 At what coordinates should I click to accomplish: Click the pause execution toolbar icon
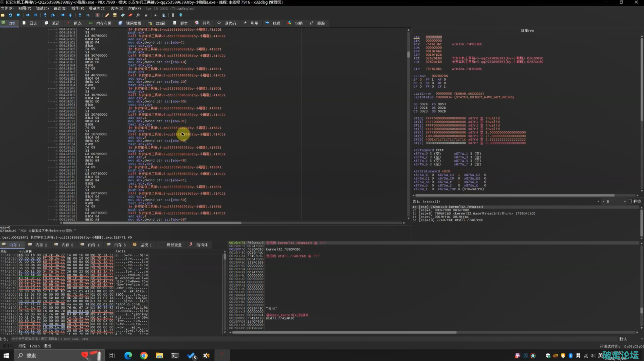(x=35, y=15)
